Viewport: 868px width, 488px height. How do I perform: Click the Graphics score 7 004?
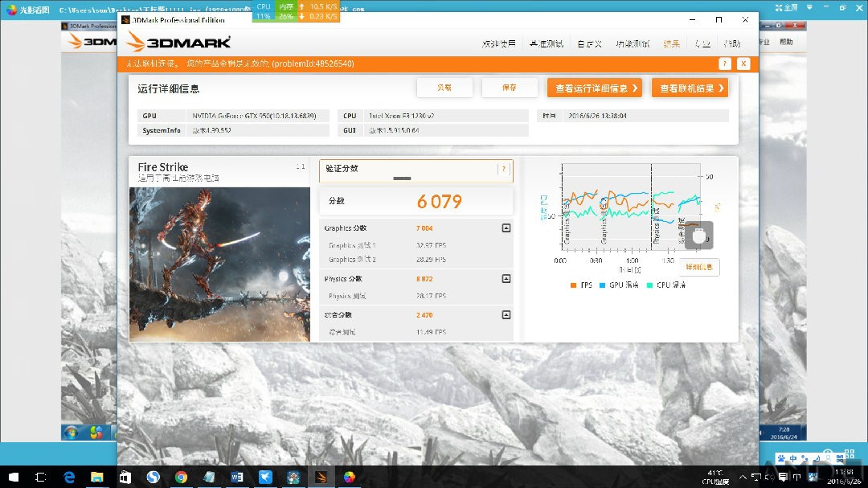tap(424, 228)
